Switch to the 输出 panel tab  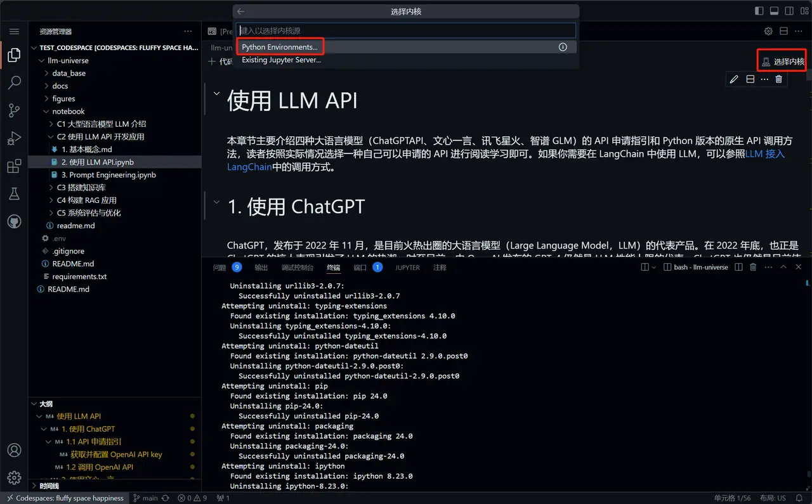click(261, 268)
